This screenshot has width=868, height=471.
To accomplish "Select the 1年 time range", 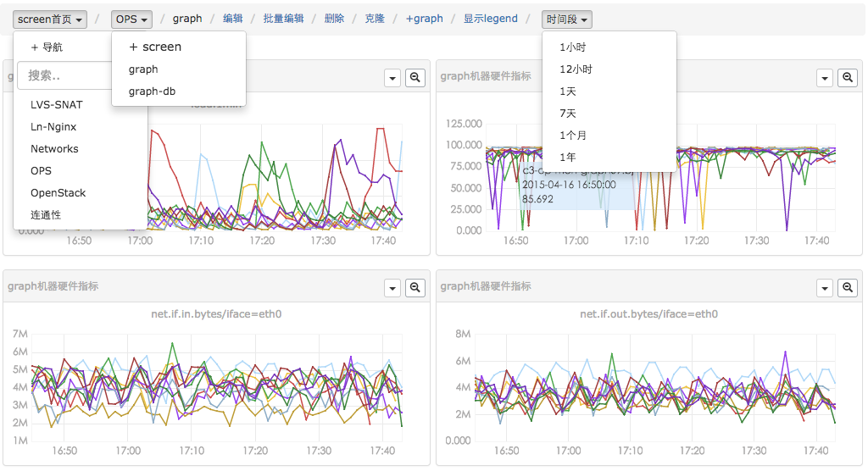I will (568, 158).
